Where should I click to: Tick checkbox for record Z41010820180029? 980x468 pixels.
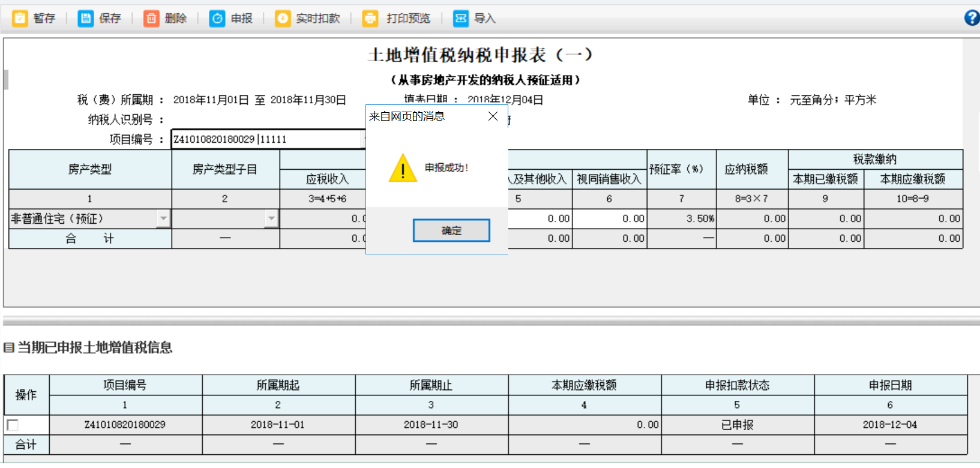click(x=13, y=425)
